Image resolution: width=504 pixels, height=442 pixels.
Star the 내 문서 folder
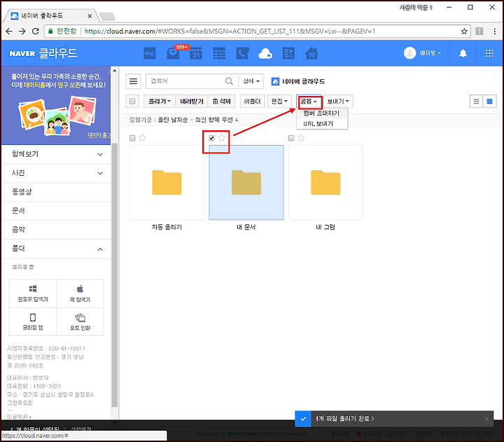[222, 138]
